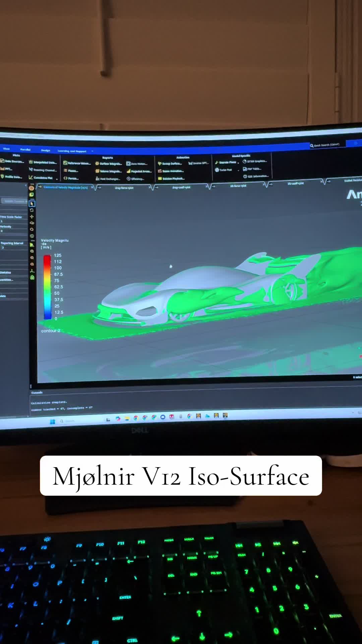Open Learning and Support ribbon tab
Viewport: 362px width, 644px height.
(72, 151)
